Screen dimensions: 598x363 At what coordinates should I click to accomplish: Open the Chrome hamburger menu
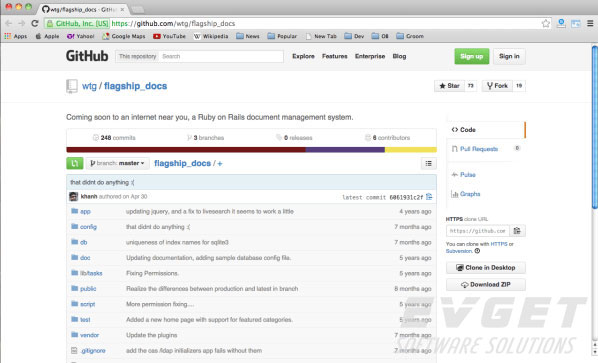pos(590,24)
